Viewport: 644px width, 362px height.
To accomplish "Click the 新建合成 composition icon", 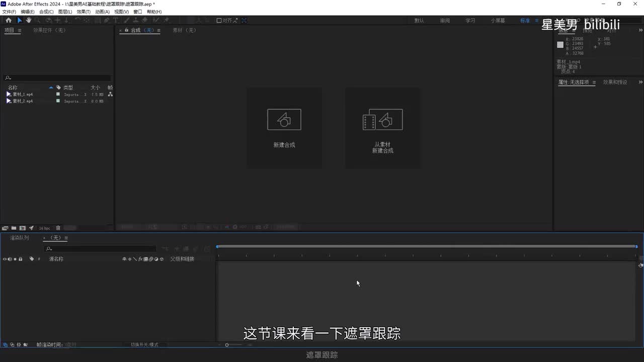I will pyautogui.click(x=284, y=120).
